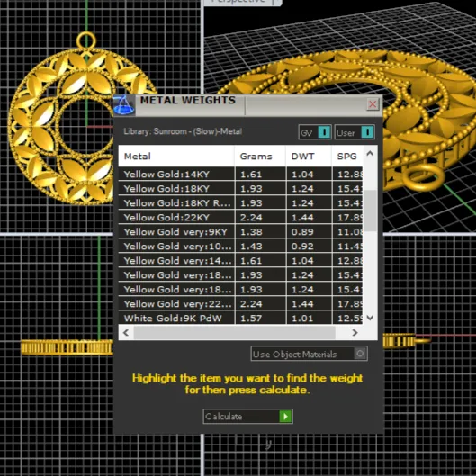
Task: Click the horizontal scroll left arrow
Action: click(126, 333)
